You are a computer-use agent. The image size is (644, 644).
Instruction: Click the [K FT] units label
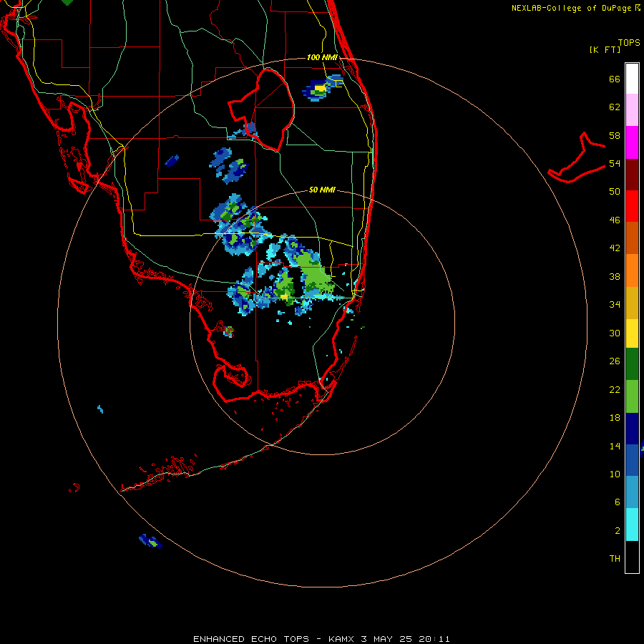[605, 49]
